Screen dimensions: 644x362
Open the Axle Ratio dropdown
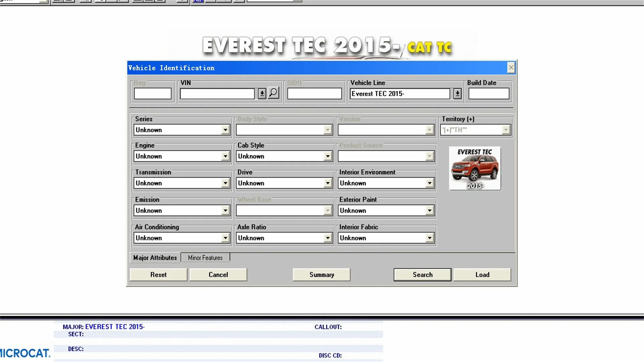tap(327, 238)
